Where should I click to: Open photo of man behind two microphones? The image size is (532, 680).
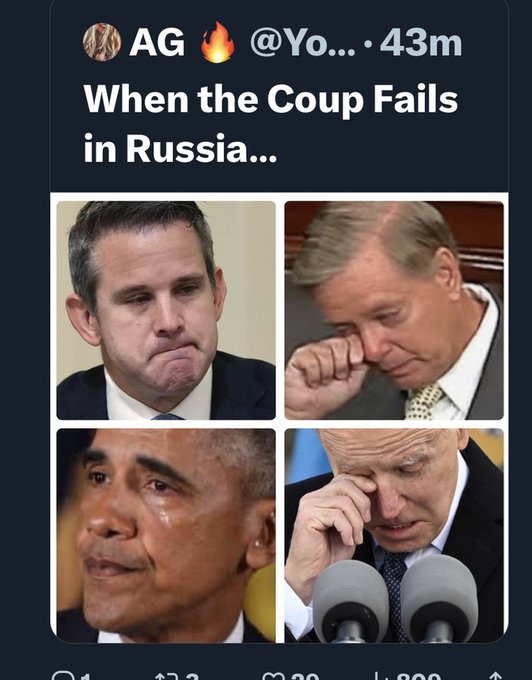394,536
